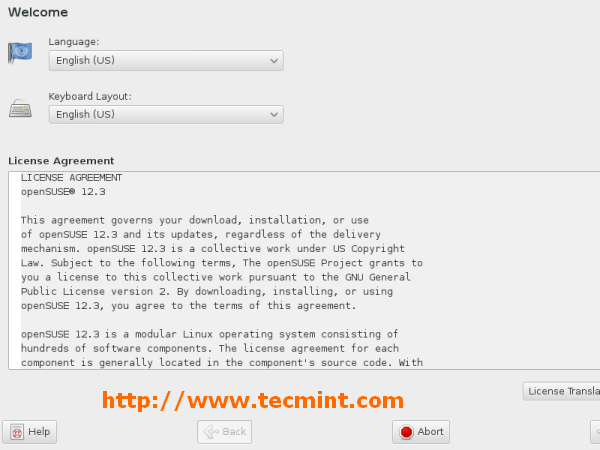Open License Translations button

(x=561, y=391)
